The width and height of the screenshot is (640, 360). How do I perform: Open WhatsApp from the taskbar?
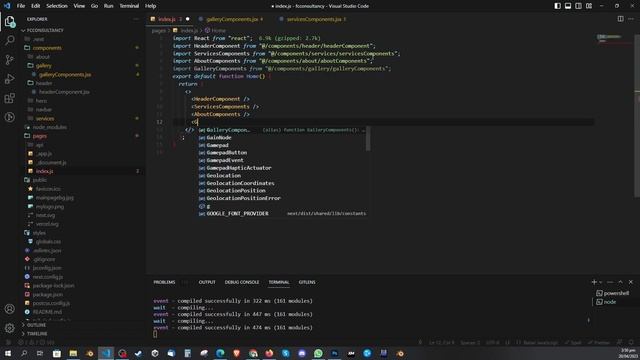tap(318, 353)
